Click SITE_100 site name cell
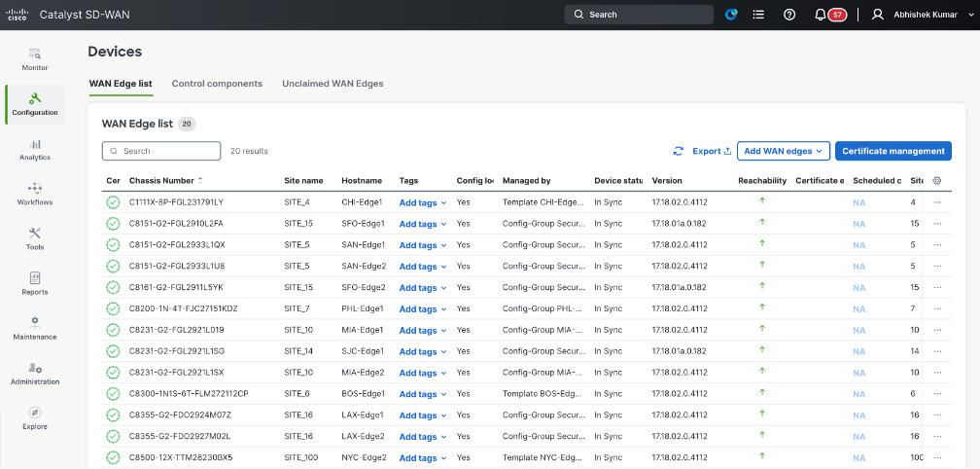The width and height of the screenshot is (980, 469). (x=301, y=457)
